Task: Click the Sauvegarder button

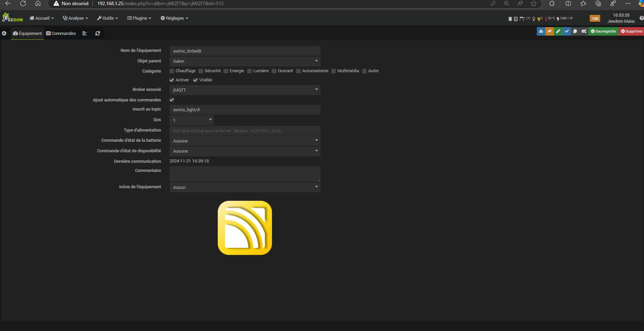Action: [x=603, y=31]
